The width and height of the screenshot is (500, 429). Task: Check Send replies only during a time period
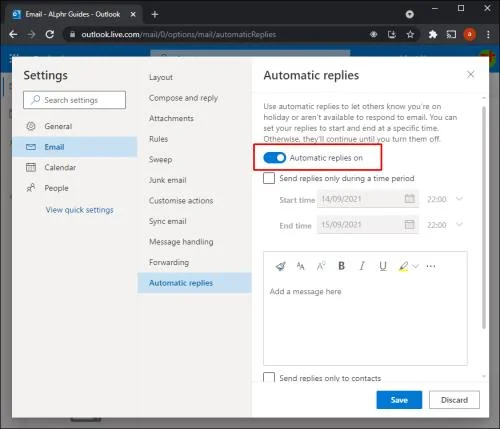coord(269,178)
